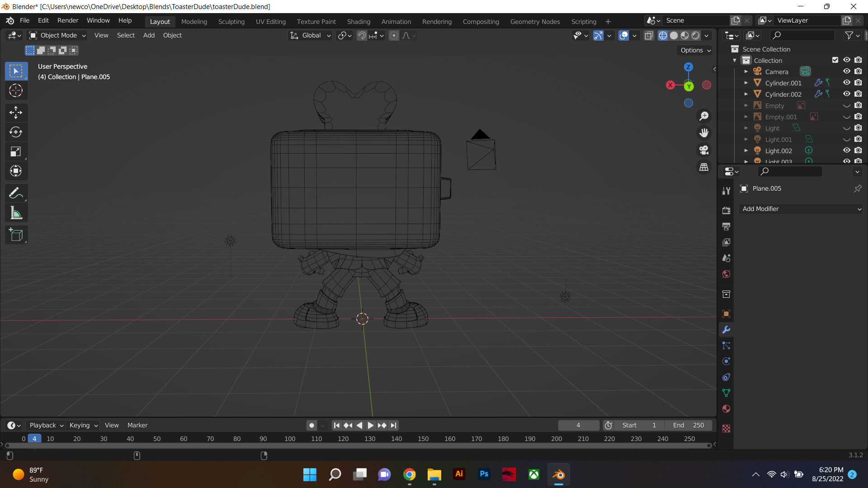Uncheck the Collection checkbox in the outliner
Screen dimensions: 868x488
click(835, 60)
